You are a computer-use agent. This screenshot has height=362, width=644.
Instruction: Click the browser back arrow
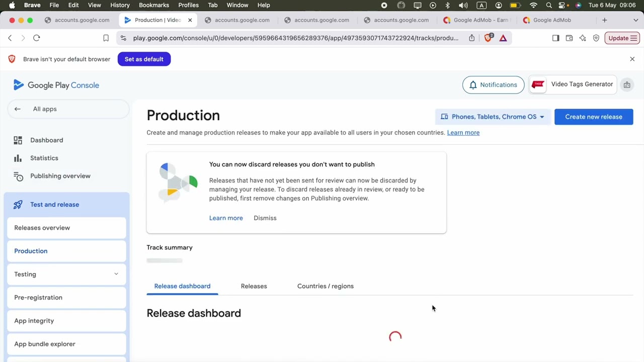point(10,38)
